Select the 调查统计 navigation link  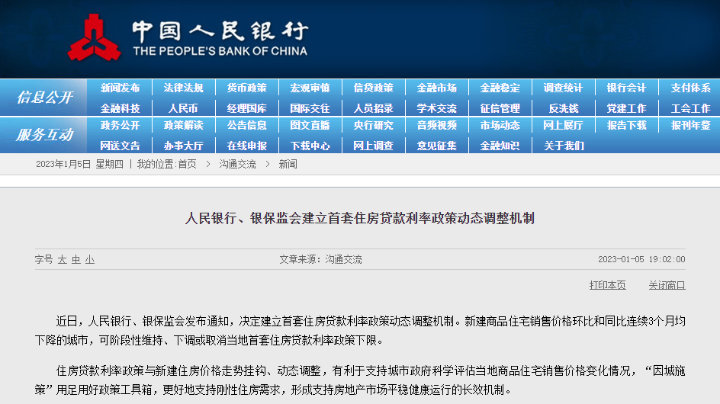563,88
